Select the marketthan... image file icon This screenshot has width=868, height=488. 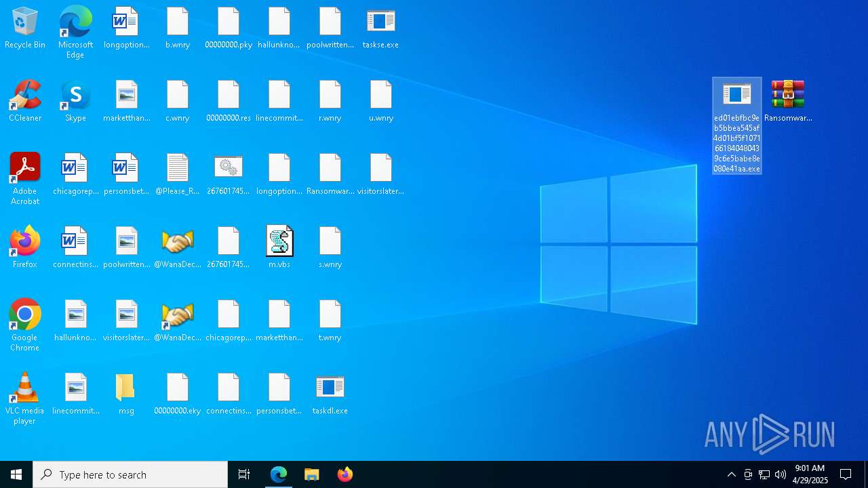[x=126, y=102]
